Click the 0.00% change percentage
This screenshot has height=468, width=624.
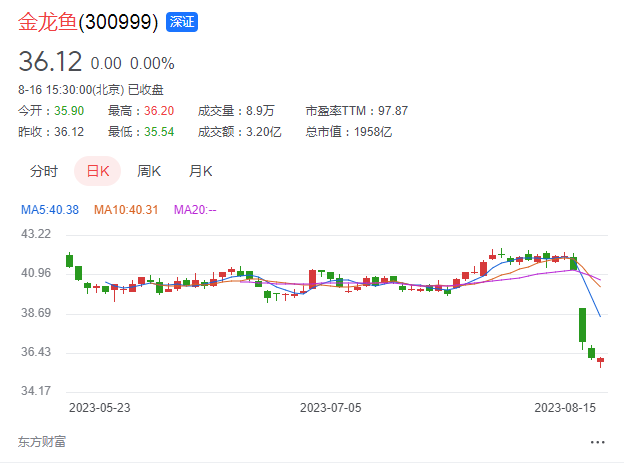[x=152, y=64]
